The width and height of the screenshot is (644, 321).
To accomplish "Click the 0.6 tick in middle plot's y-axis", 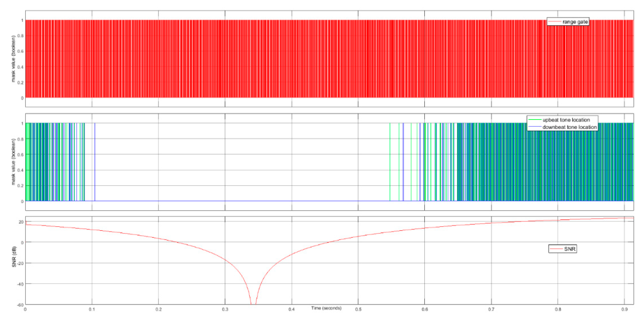I will (x=20, y=155).
